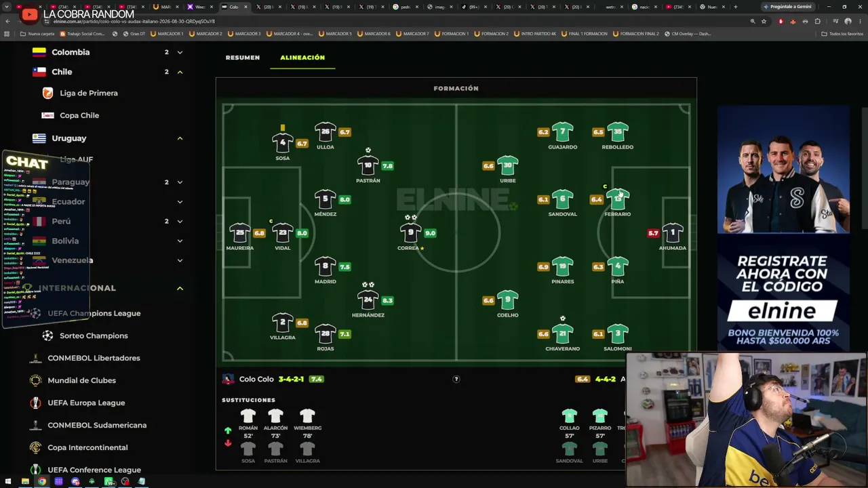Open the Liga de Primera link
Screen dimensions: 868x488
click(89, 93)
